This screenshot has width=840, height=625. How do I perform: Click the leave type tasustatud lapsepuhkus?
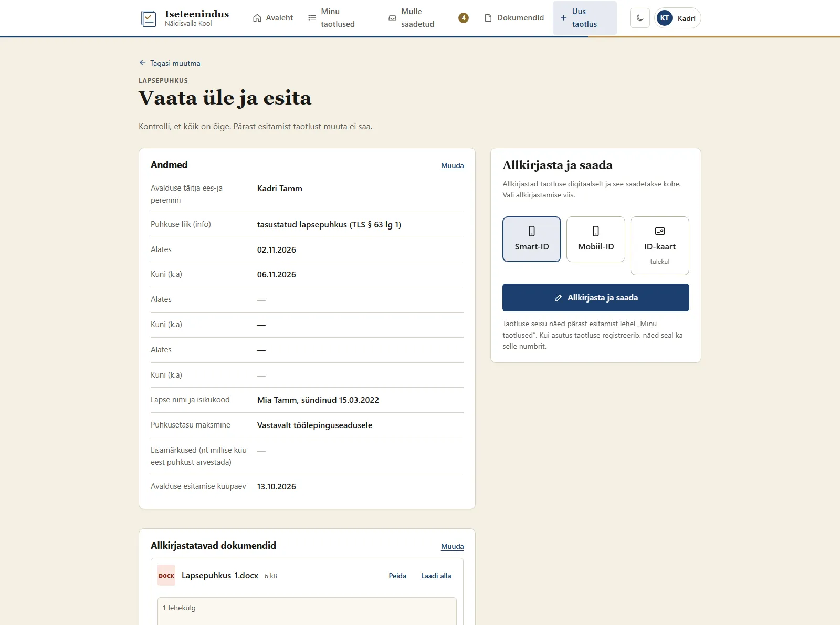329,225
